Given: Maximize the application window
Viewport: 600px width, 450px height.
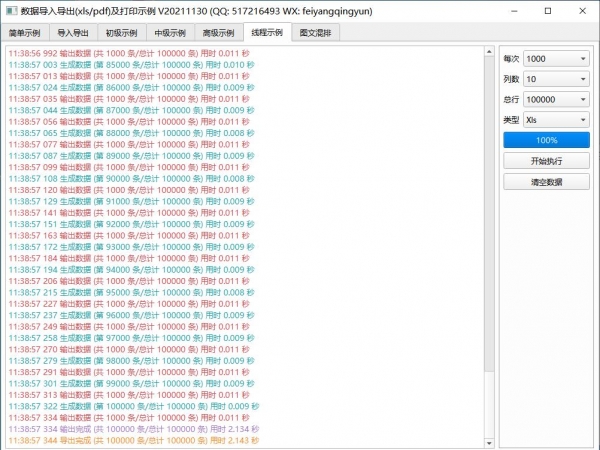Looking at the screenshot, I should coord(546,10).
